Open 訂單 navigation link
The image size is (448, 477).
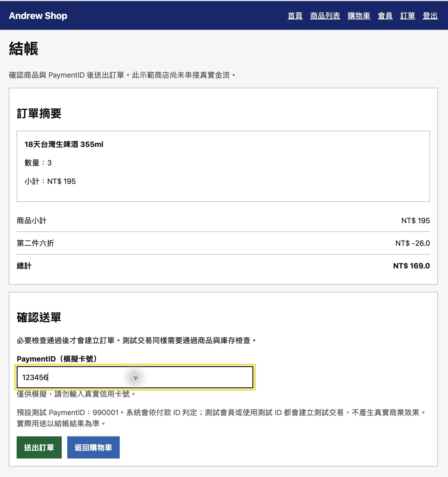407,16
